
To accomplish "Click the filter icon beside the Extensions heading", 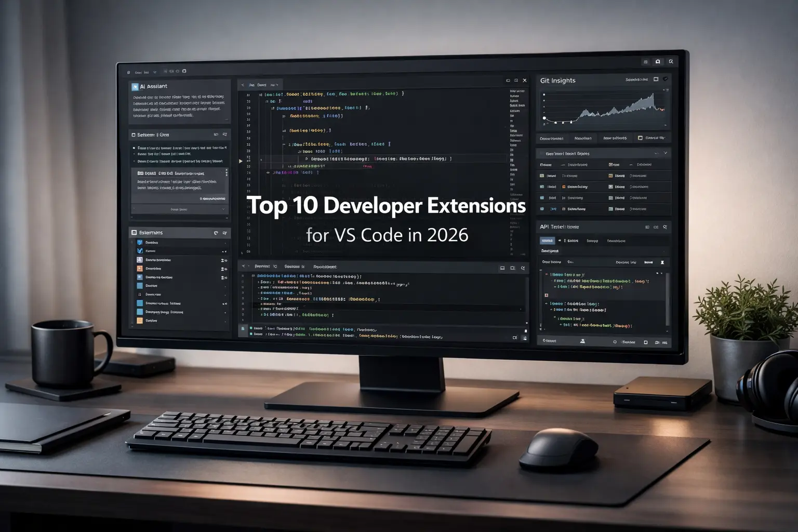I will click(x=224, y=233).
